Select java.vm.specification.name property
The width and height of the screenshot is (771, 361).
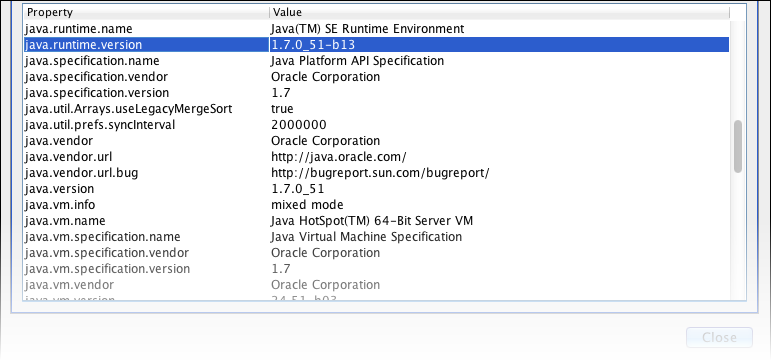(376, 237)
